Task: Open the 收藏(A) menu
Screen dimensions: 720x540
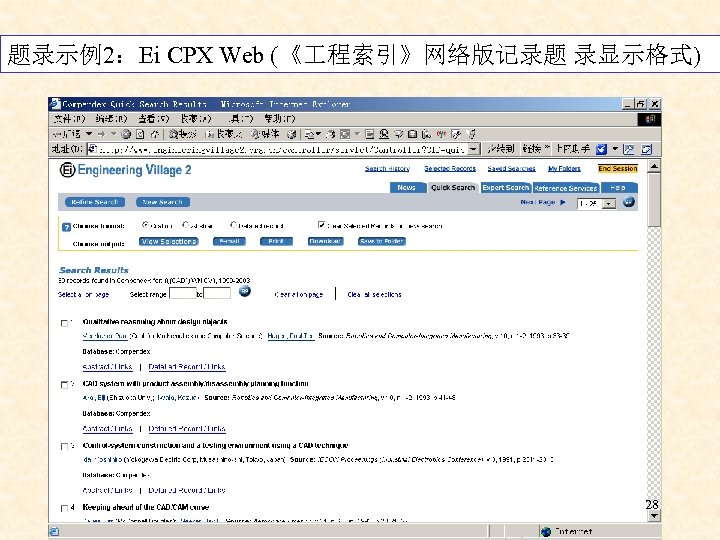Action: (196, 119)
